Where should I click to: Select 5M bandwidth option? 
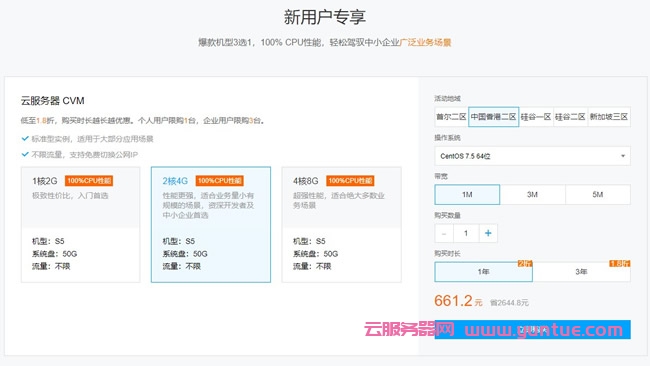598,194
